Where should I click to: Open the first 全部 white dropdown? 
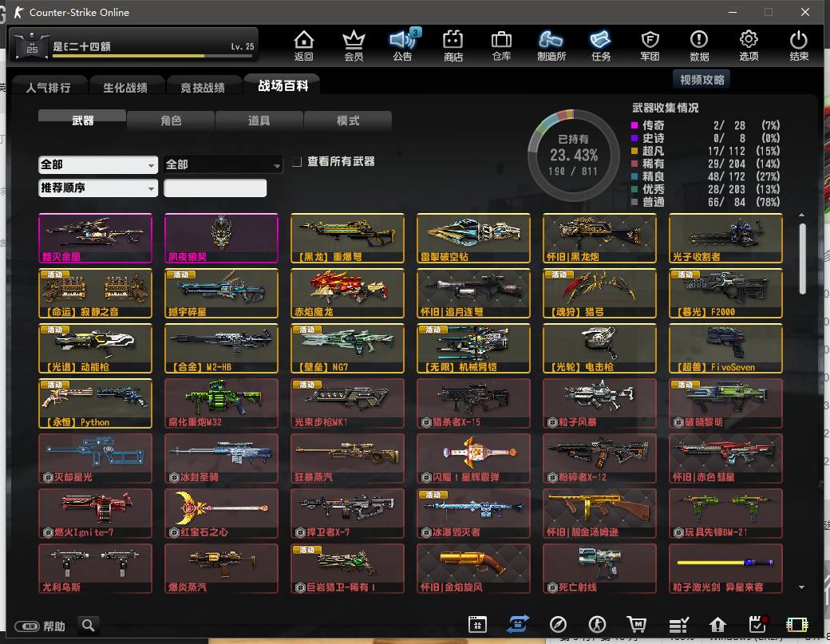point(98,164)
